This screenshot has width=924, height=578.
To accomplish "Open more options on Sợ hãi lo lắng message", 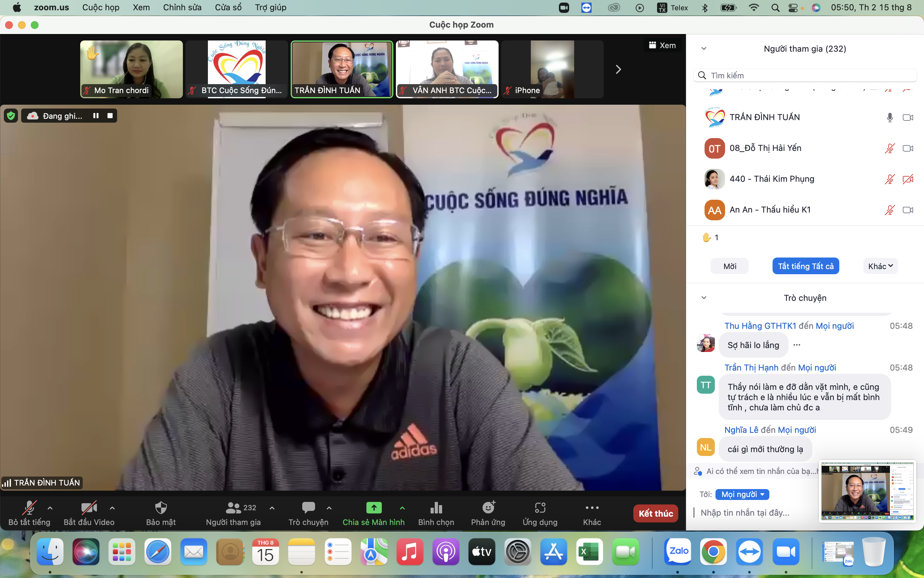I will tap(797, 345).
